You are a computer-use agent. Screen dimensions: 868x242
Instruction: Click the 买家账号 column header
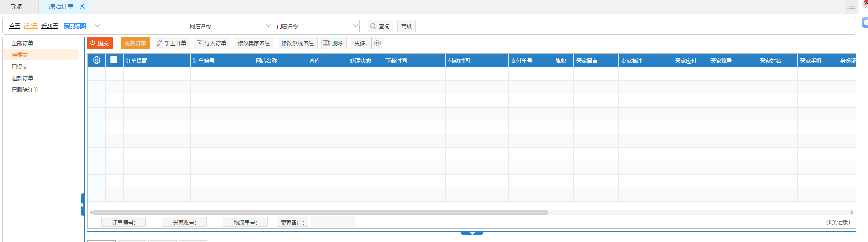[x=732, y=60]
